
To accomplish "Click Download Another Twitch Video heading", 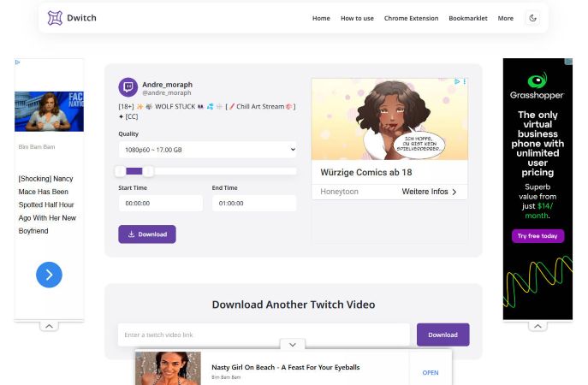I will [x=294, y=305].
